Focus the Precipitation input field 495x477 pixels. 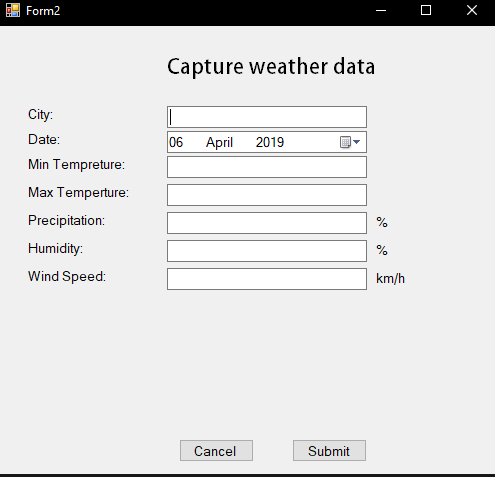267,223
